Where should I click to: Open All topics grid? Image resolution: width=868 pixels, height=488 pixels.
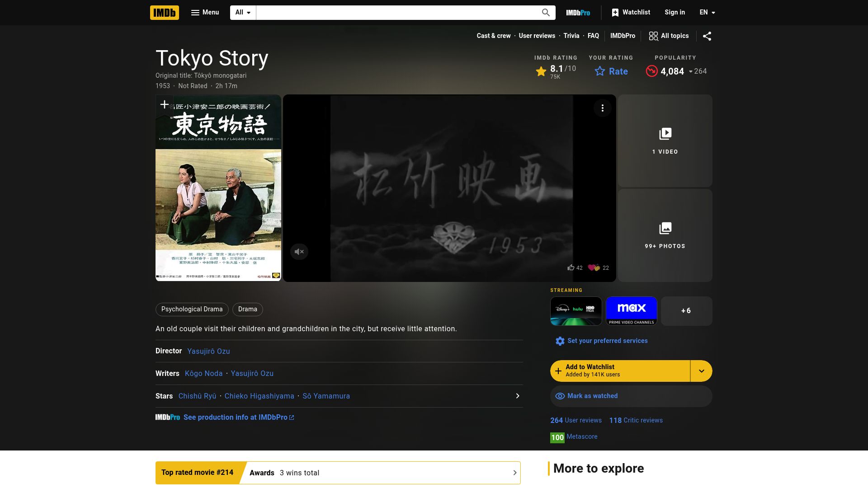[669, 36]
